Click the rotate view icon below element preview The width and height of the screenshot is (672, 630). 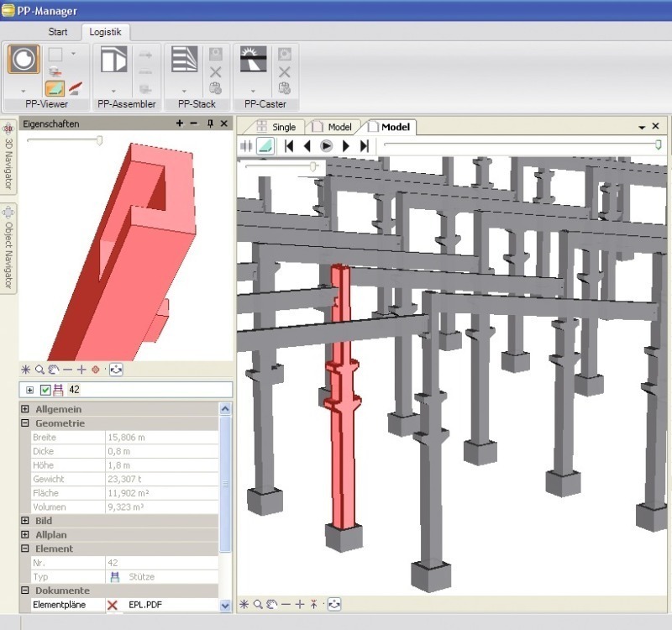pyautogui.click(x=116, y=370)
